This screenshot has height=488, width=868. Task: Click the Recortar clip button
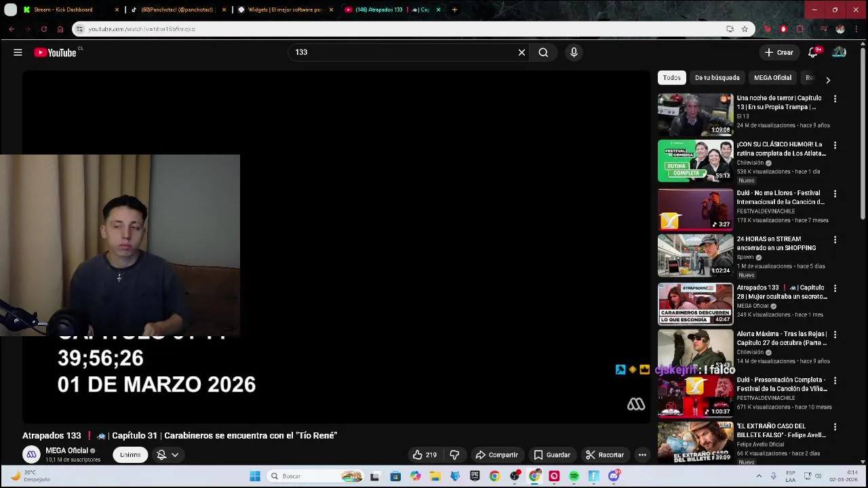(x=604, y=455)
